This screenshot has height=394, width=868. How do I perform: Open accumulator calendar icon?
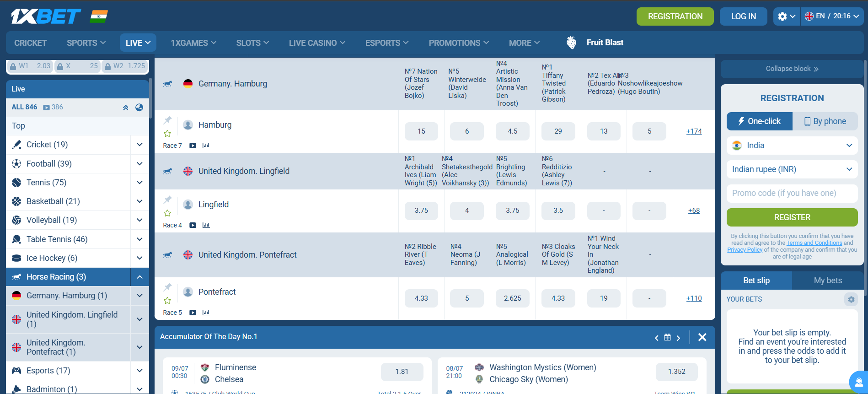pos(667,337)
